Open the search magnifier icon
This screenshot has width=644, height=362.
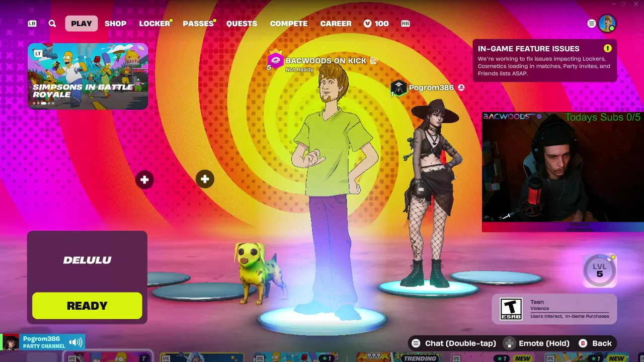[x=52, y=23]
